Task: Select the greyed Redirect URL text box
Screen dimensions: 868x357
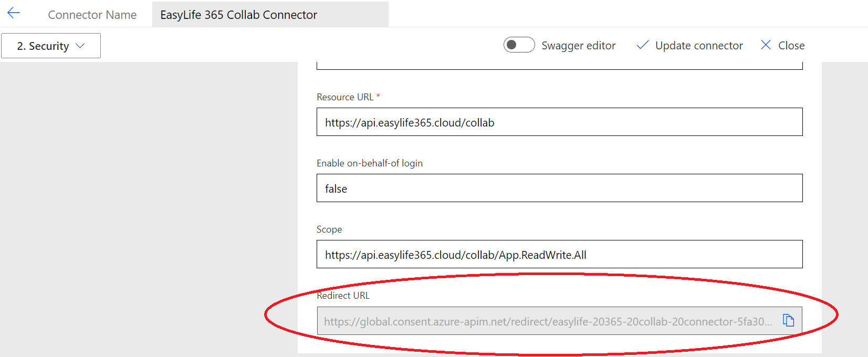Action: pyautogui.click(x=559, y=321)
